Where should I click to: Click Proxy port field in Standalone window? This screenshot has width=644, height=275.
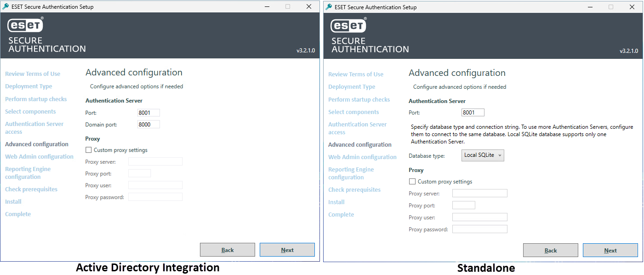click(x=464, y=205)
